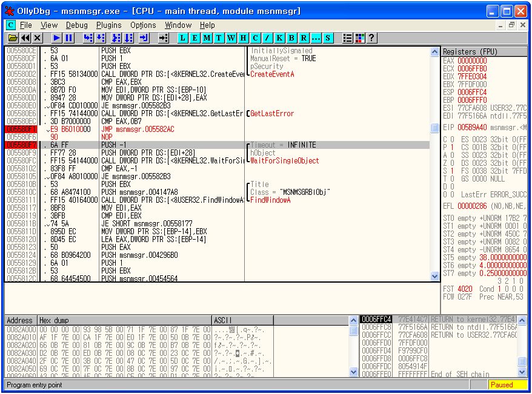Show the Log window via the L icon
The width and height of the screenshot is (532, 394).
click(x=182, y=38)
